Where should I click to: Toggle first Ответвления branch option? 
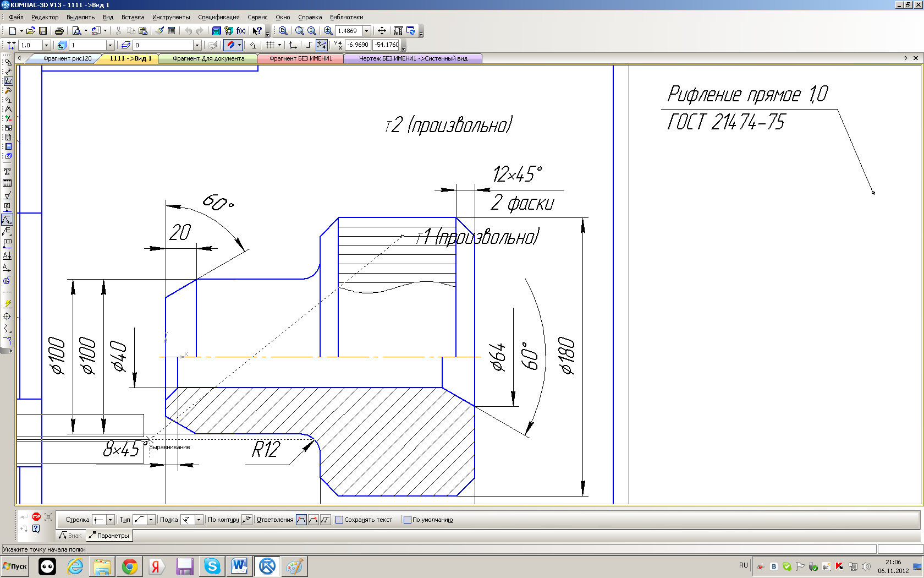tap(301, 520)
